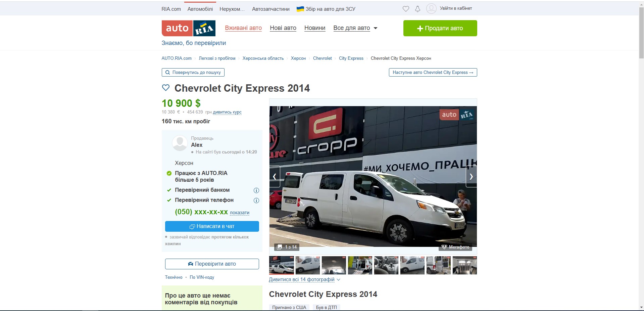
Task: Click the favorites heart icon in top bar
Action: pos(406,9)
